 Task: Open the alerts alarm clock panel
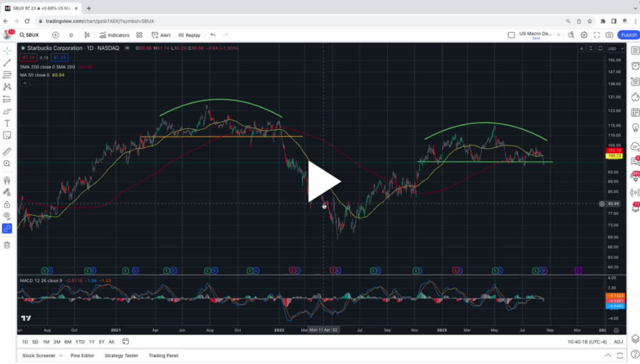click(635, 66)
